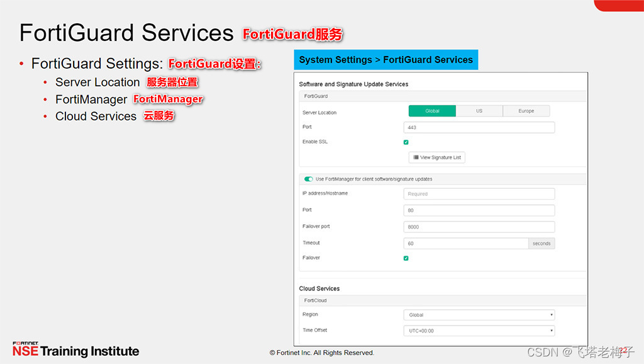Image resolution: width=644 pixels, height=364 pixels.
Task: Select the US server location
Action: pos(479,111)
